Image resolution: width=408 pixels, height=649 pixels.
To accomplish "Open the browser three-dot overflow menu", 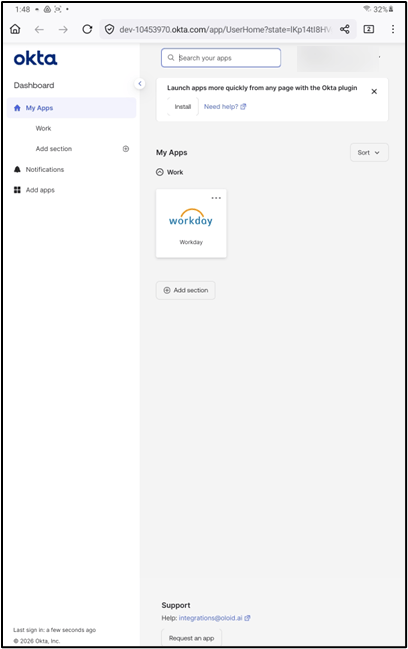I will click(393, 29).
